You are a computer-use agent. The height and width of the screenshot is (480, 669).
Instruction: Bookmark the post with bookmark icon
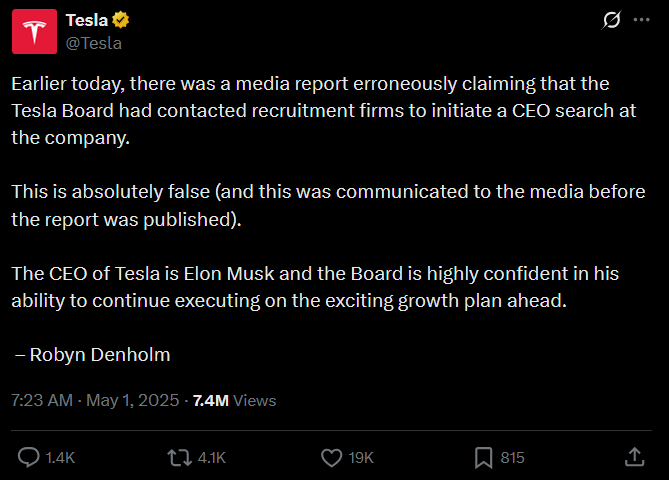[483, 458]
